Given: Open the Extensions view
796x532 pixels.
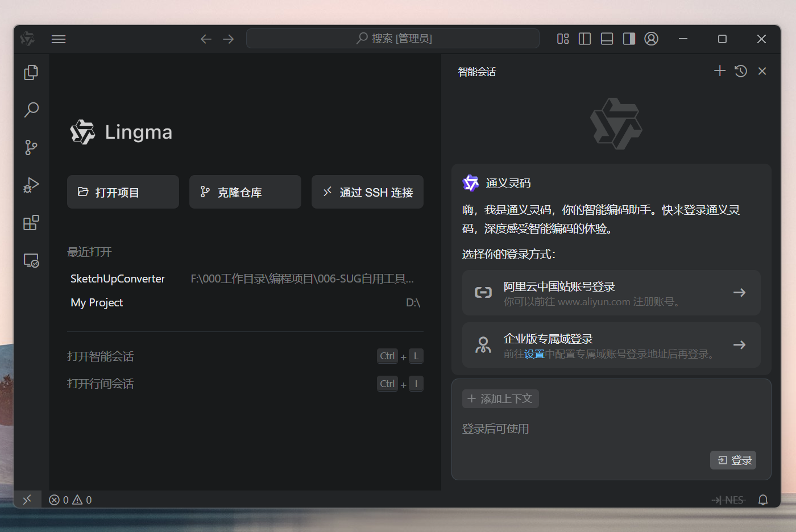Looking at the screenshot, I should 31,223.
